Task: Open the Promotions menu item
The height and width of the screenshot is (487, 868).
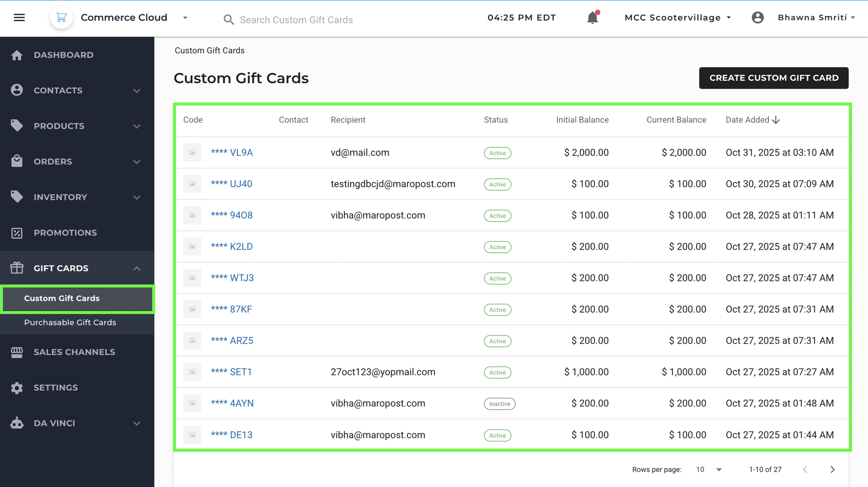Action: pyautogui.click(x=77, y=233)
